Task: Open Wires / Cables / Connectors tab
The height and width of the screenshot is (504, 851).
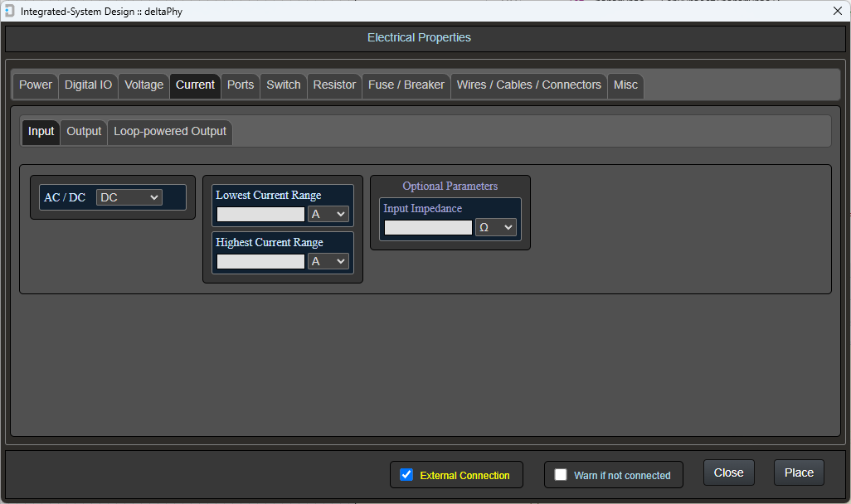Action: [x=528, y=85]
